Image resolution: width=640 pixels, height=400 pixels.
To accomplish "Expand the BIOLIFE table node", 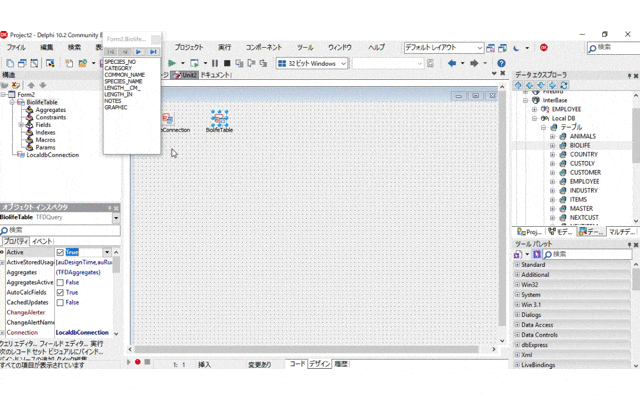I will coord(552,145).
